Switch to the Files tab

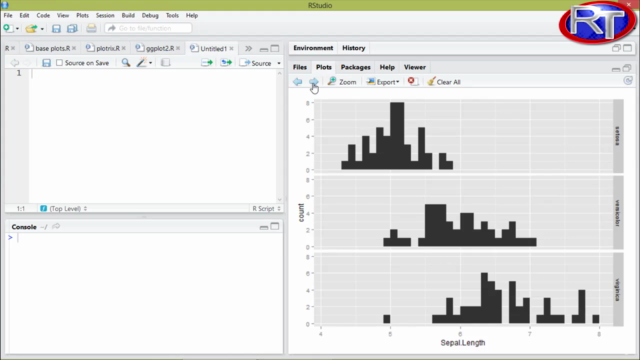click(x=300, y=67)
